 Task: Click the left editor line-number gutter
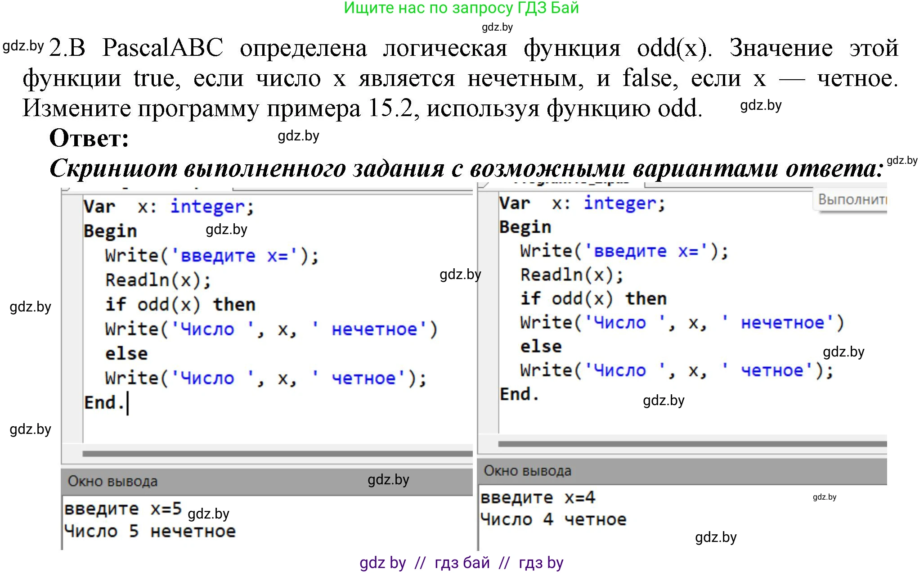point(72,315)
